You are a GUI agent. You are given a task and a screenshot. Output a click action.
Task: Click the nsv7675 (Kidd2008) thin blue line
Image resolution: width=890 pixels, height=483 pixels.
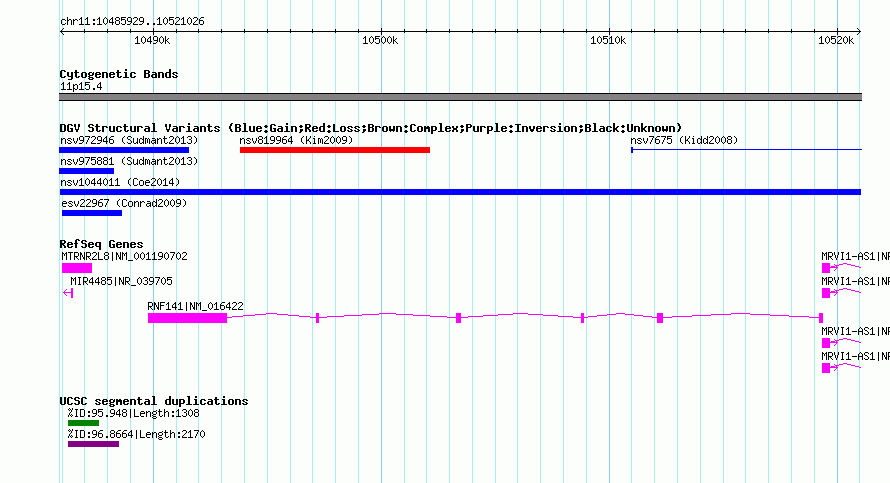coord(746,150)
